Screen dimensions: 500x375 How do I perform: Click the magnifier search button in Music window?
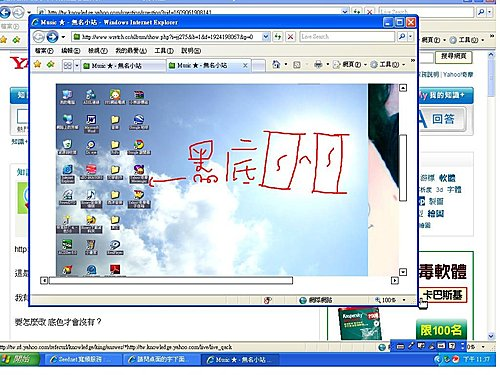point(402,36)
